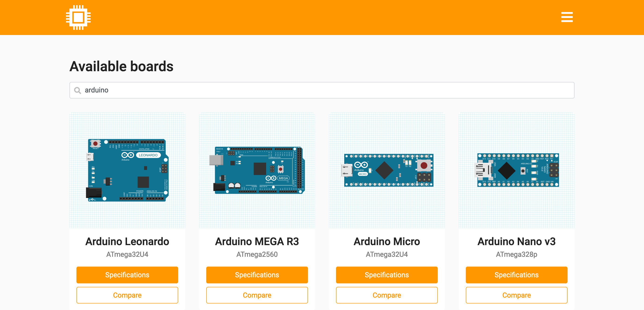Click the chip logo in header

click(x=78, y=18)
